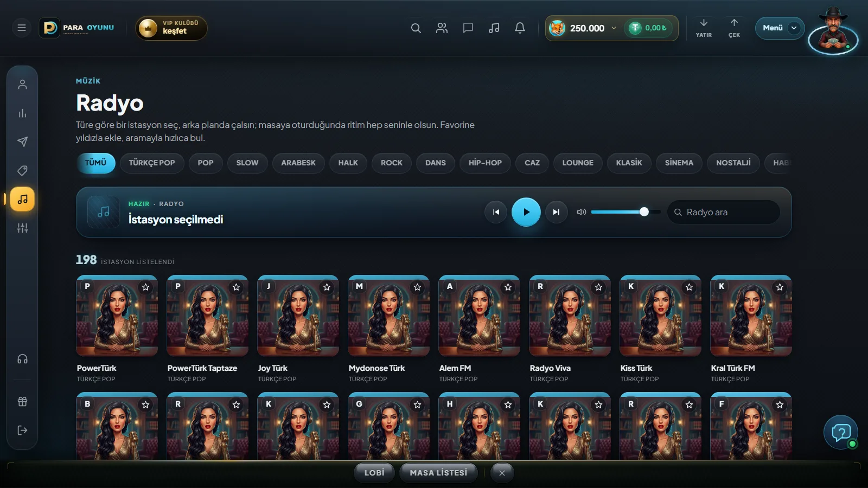Open the Alem FM station thumbnail
The height and width of the screenshot is (488, 868).
pyautogui.click(x=480, y=316)
